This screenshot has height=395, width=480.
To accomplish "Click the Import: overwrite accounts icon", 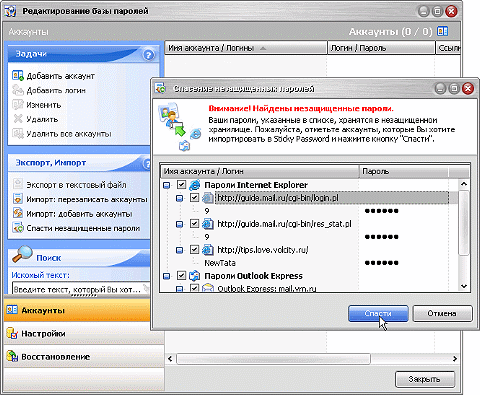I will pos(18,199).
